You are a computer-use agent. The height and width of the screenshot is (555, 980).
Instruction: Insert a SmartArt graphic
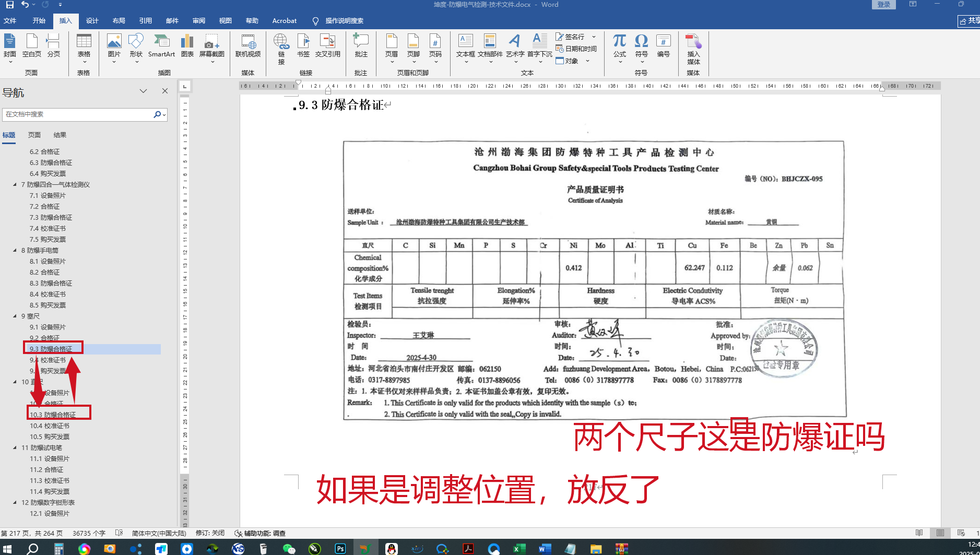(161, 46)
